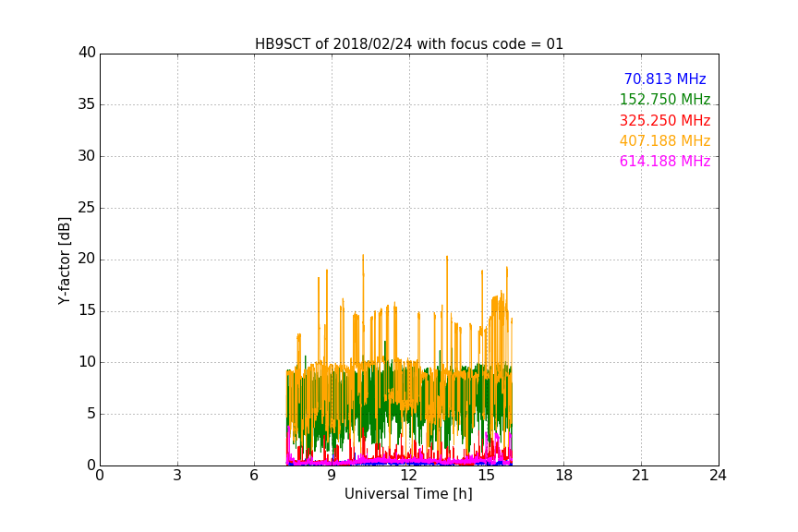Image resolution: width=798 pixels, height=532 pixels.
Task: Click the y-axis tick label 20
Action: [87, 259]
